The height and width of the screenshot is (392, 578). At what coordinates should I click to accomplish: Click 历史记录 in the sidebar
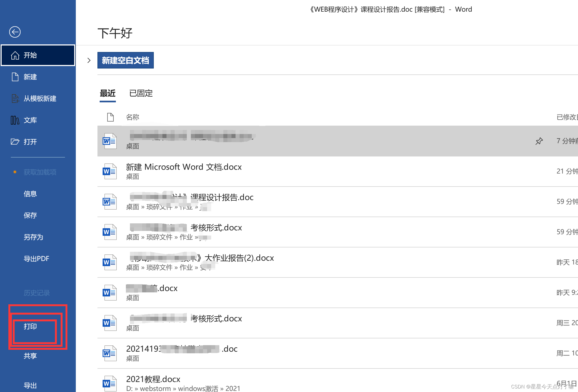37,293
